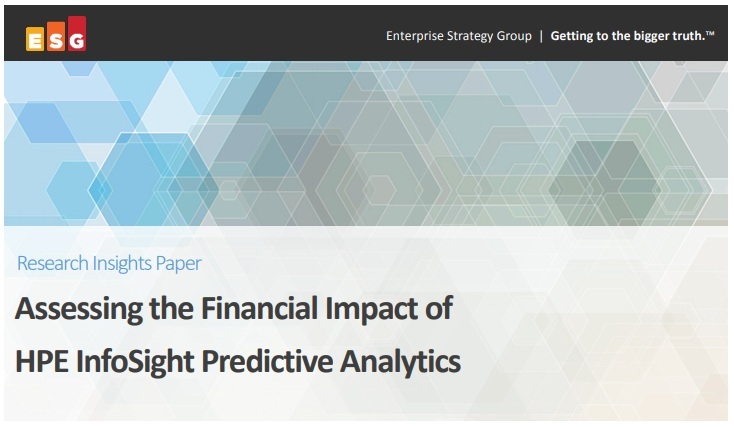Image resolution: width=734 pixels, height=427 pixels.
Task: Click the Research Insights Paper label
Action: [109, 264]
